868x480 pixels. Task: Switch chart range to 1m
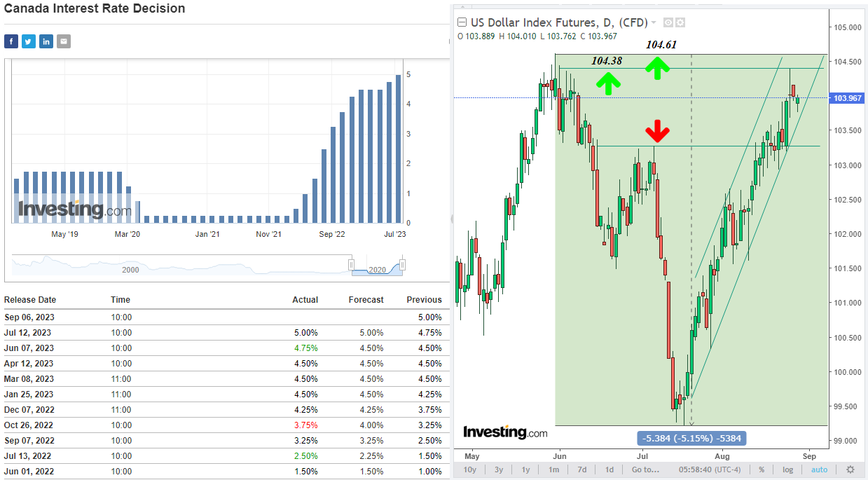554,469
